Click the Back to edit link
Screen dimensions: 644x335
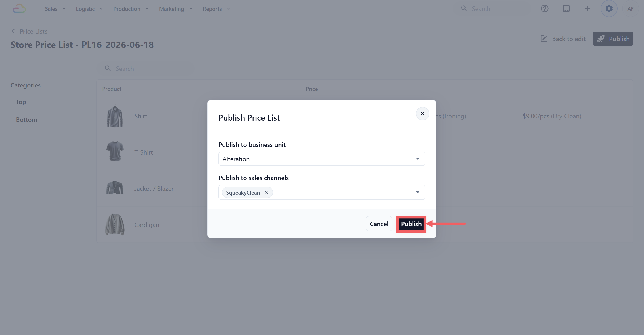point(563,39)
